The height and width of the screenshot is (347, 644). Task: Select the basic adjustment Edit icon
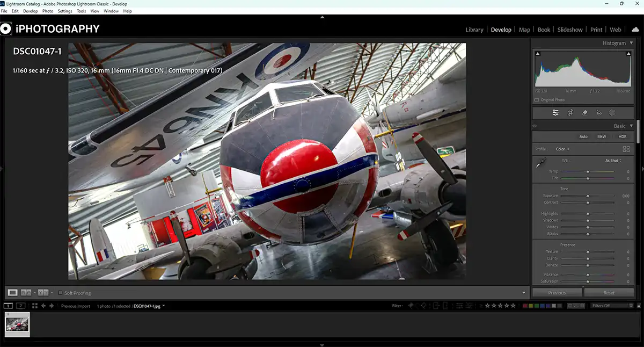click(555, 113)
